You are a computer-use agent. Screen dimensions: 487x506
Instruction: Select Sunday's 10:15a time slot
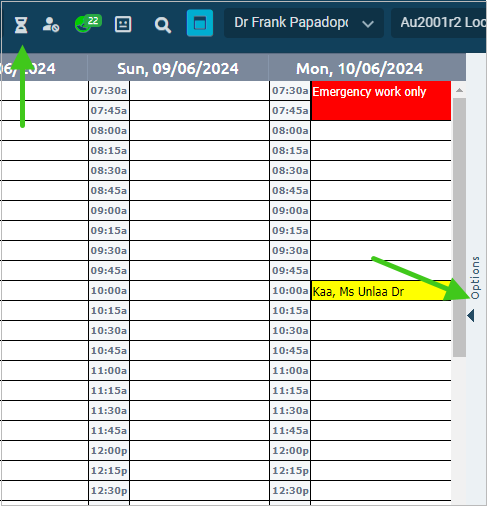pyautogui.click(x=199, y=311)
